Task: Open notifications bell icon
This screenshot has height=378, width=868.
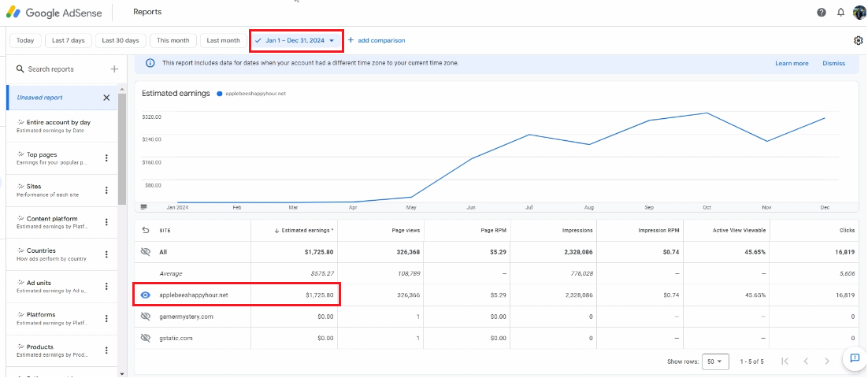Action: [840, 12]
